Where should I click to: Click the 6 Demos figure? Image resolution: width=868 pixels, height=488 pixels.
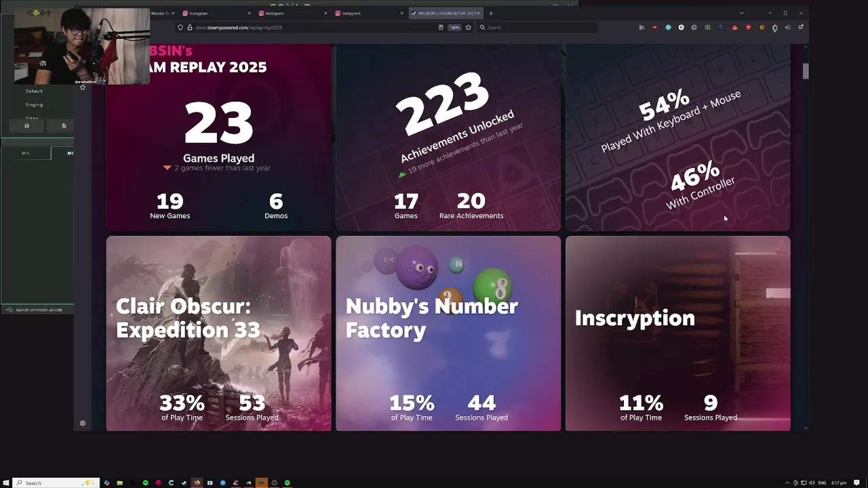276,206
